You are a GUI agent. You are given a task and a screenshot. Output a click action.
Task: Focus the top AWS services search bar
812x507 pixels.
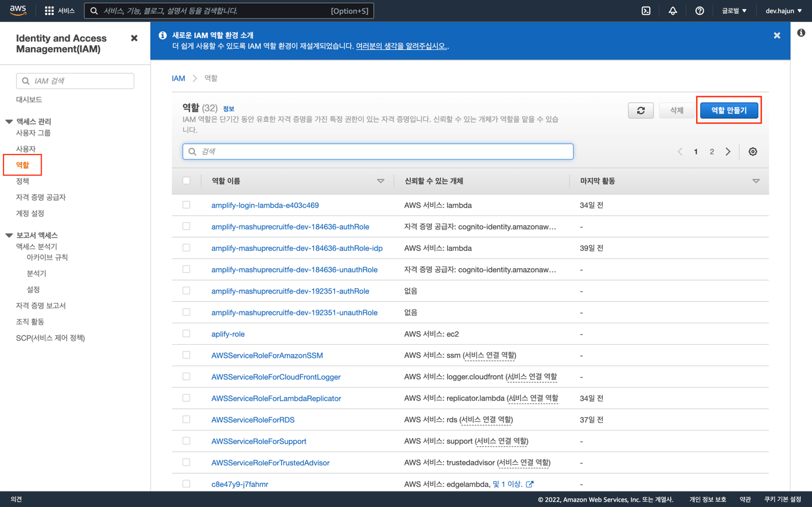229,11
